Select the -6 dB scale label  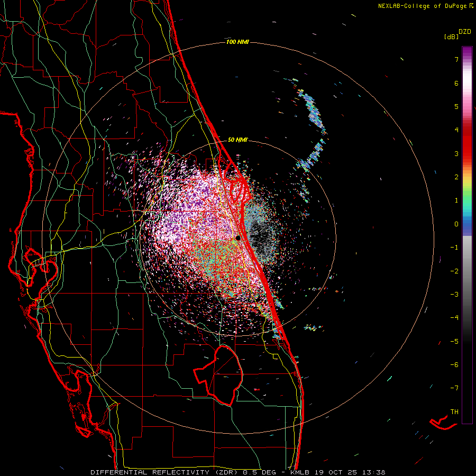click(x=454, y=365)
